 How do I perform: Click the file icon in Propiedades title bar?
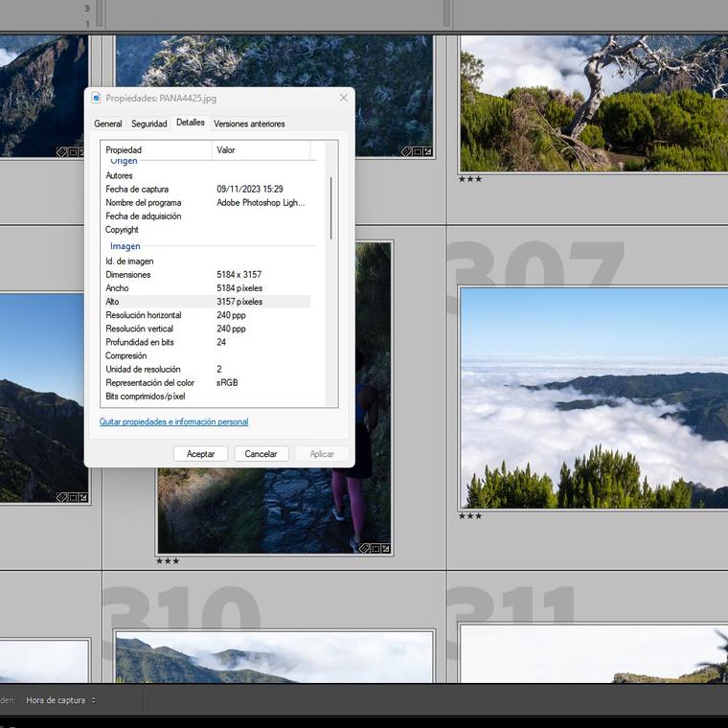(x=97, y=98)
